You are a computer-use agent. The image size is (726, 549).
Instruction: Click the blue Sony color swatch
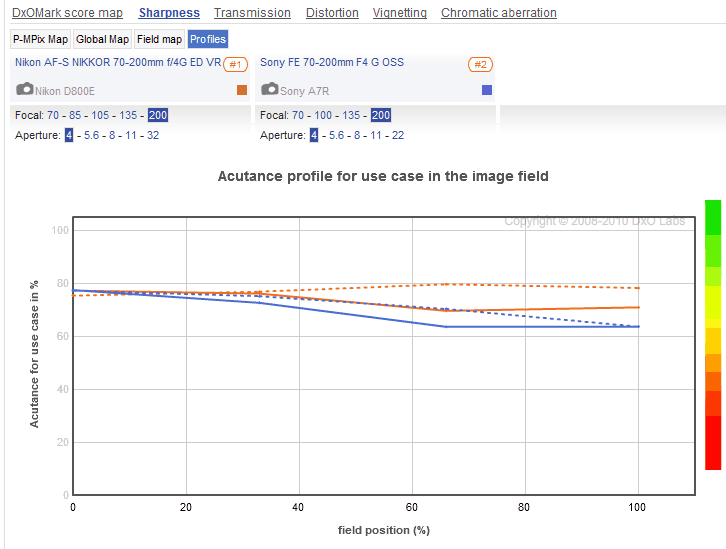(487, 90)
